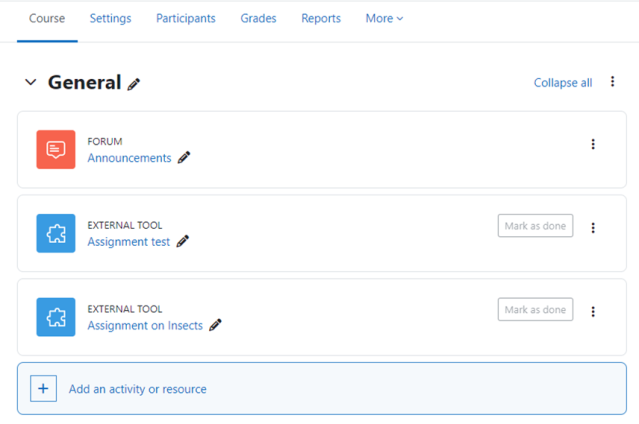Image resolution: width=639 pixels, height=424 pixels.
Task: Click the Collapse all link
Action: (x=563, y=83)
